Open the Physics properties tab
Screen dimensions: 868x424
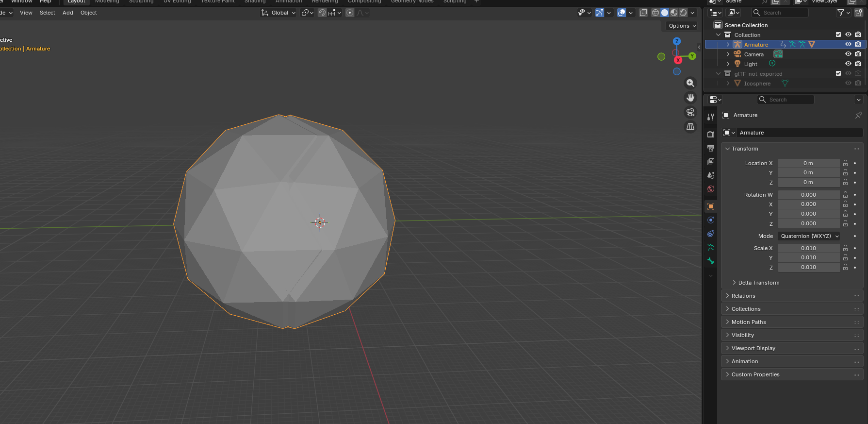[x=711, y=220]
